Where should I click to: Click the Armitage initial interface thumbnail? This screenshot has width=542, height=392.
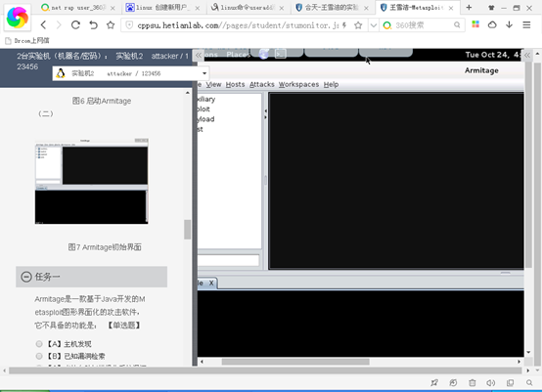(92, 181)
